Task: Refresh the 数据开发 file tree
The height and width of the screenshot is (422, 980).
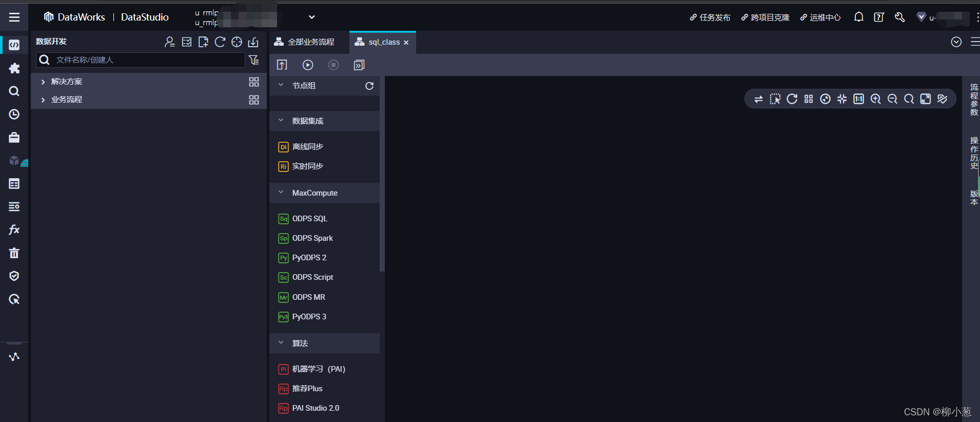Action: point(220,42)
